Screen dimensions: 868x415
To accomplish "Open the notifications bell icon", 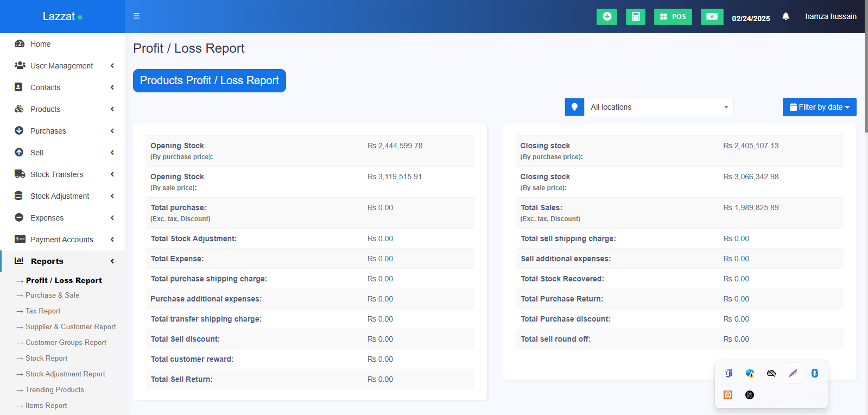I will tap(785, 17).
